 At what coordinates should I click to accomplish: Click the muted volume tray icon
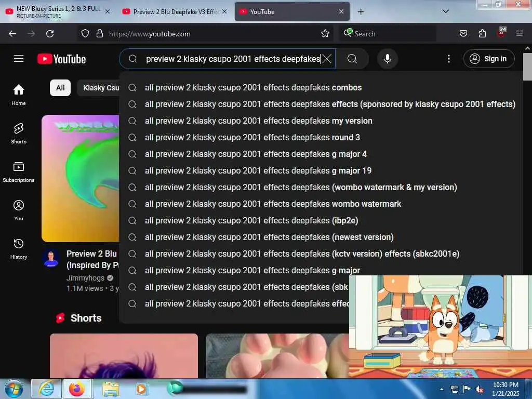(480, 389)
